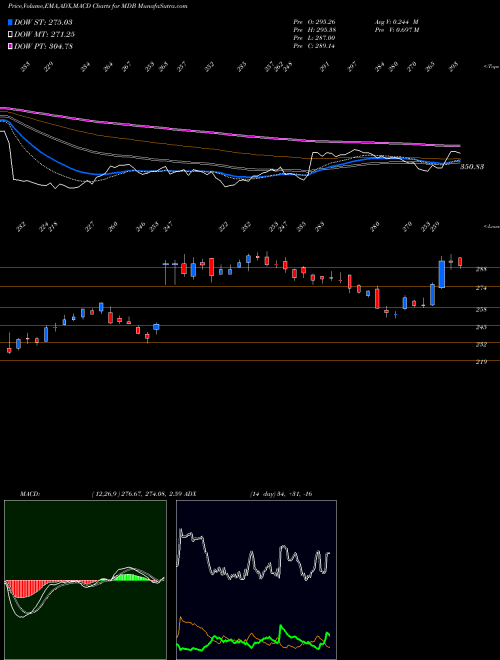Click the 288 price axis label
This screenshot has height=660, width=500.
click(481, 269)
